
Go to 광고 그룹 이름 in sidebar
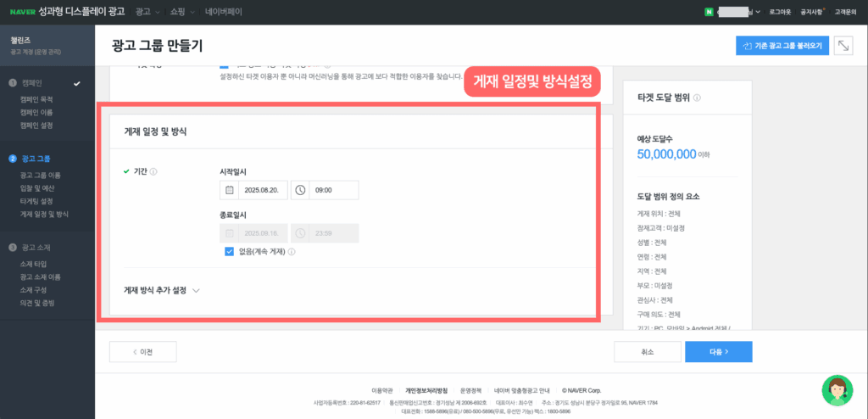41,175
